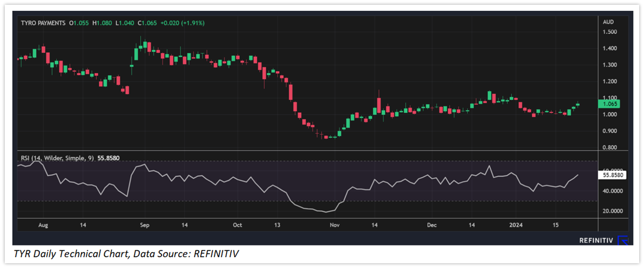Viewport: 644px width, 268px height.
Task: Click the AUD currency label
Action: click(x=609, y=22)
